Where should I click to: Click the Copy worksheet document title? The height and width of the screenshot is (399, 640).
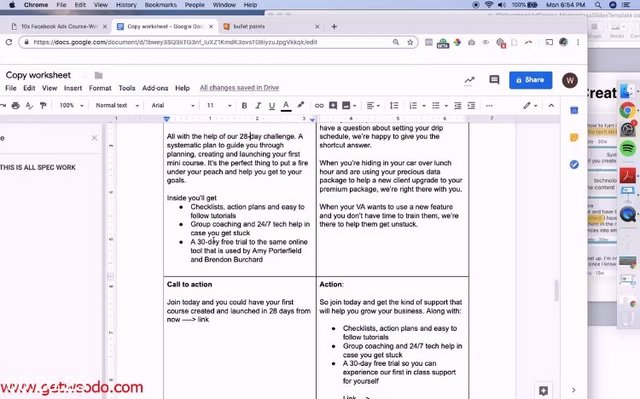click(x=38, y=75)
